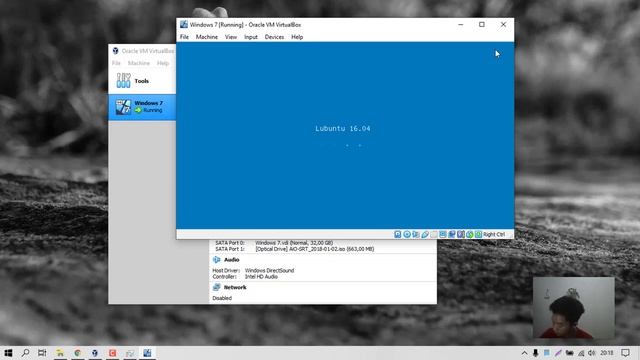This screenshot has height=360, width=640.
Task: Click the webcam overlay thumbnail
Action: pos(573,308)
